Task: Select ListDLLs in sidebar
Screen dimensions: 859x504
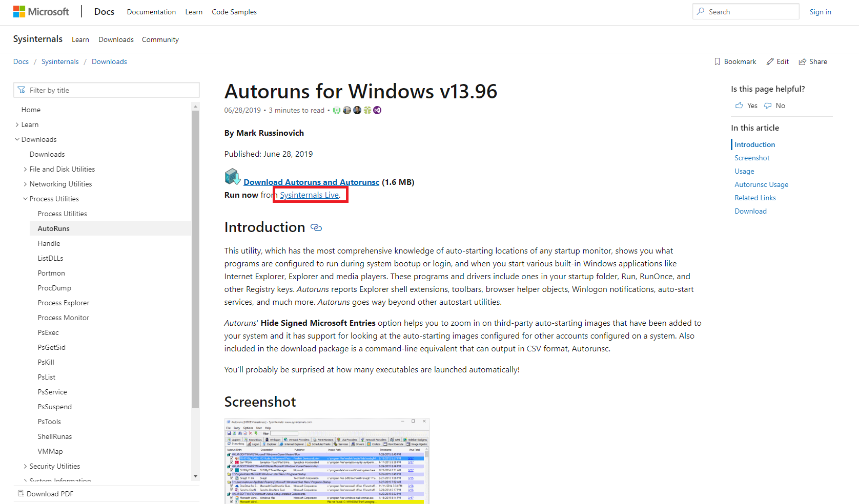Action: pos(50,258)
